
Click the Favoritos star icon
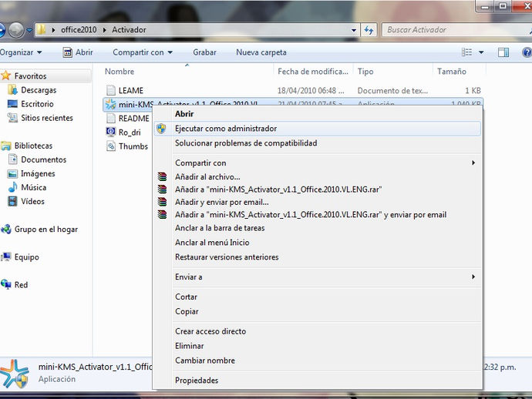[x=5, y=75]
